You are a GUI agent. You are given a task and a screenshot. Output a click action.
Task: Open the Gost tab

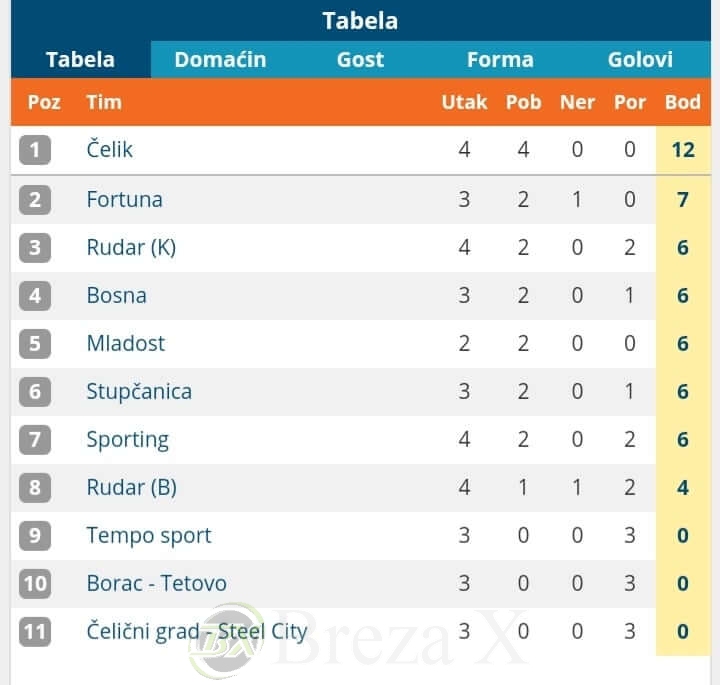[360, 59]
